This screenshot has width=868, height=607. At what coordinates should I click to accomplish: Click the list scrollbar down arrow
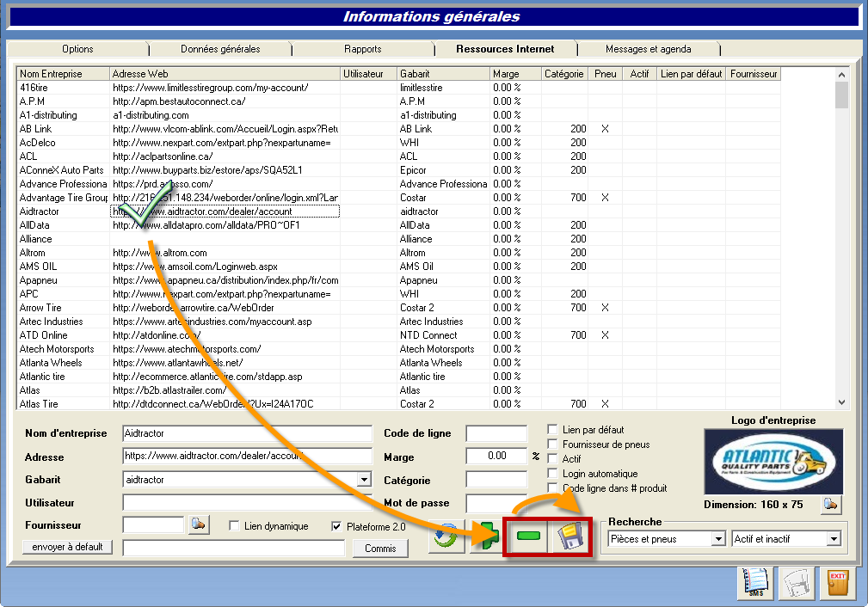tap(841, 403)
